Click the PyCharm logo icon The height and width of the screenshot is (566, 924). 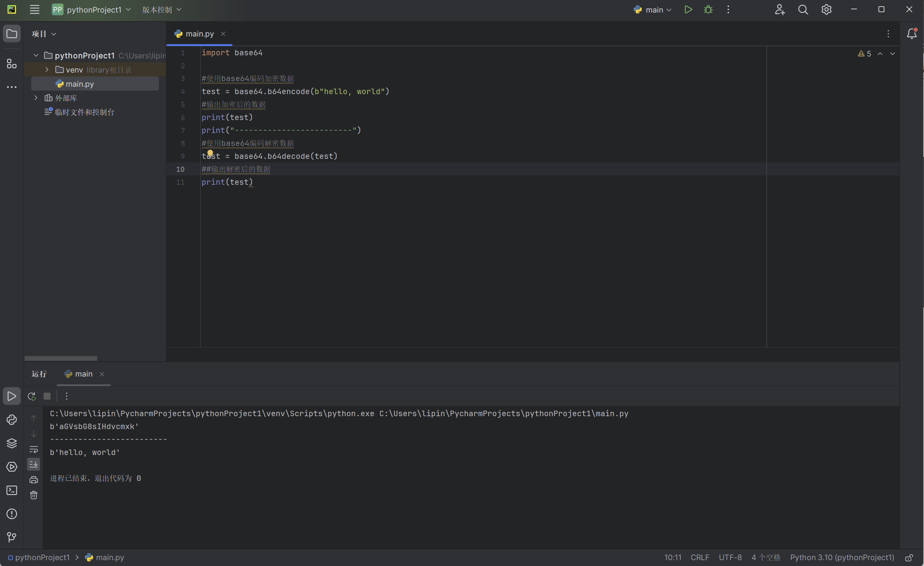12,9
